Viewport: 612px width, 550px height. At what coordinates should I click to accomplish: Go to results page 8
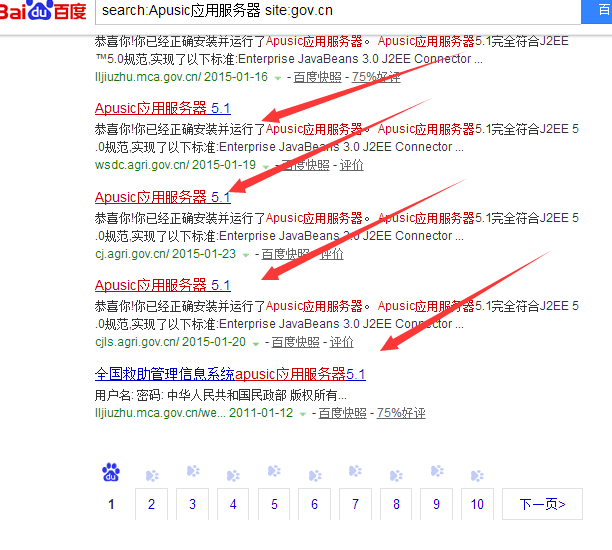tap(396, 504)
